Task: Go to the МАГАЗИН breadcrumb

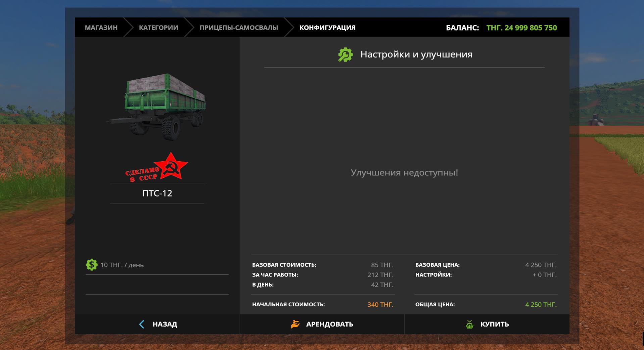Action: [101, 28]
